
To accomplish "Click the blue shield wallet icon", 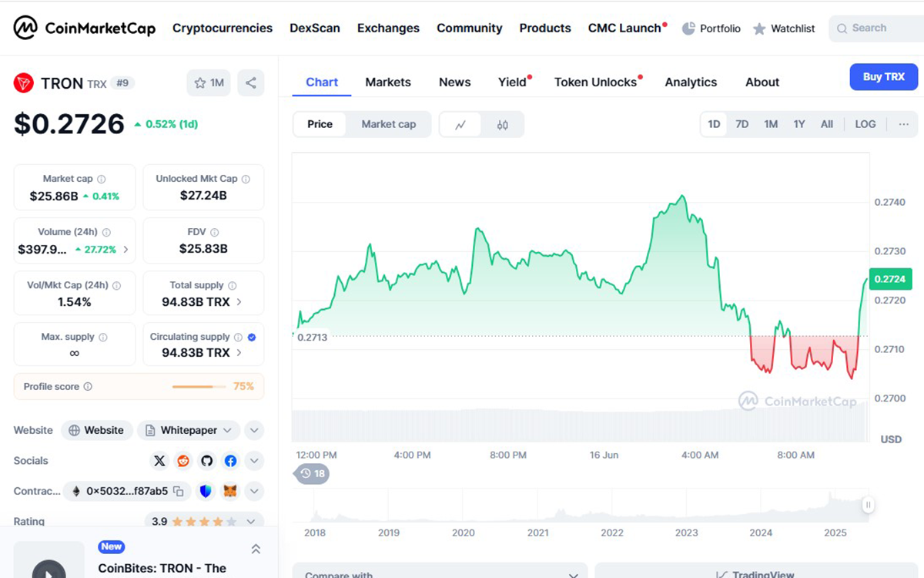I will coord(206,491).
